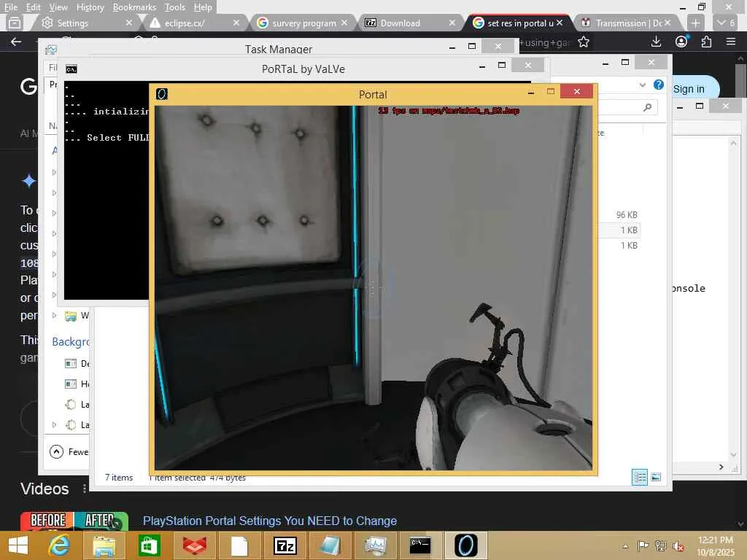The image size is (747, 560).
Task: Open browser downloads panel
Action: [656, 42]
